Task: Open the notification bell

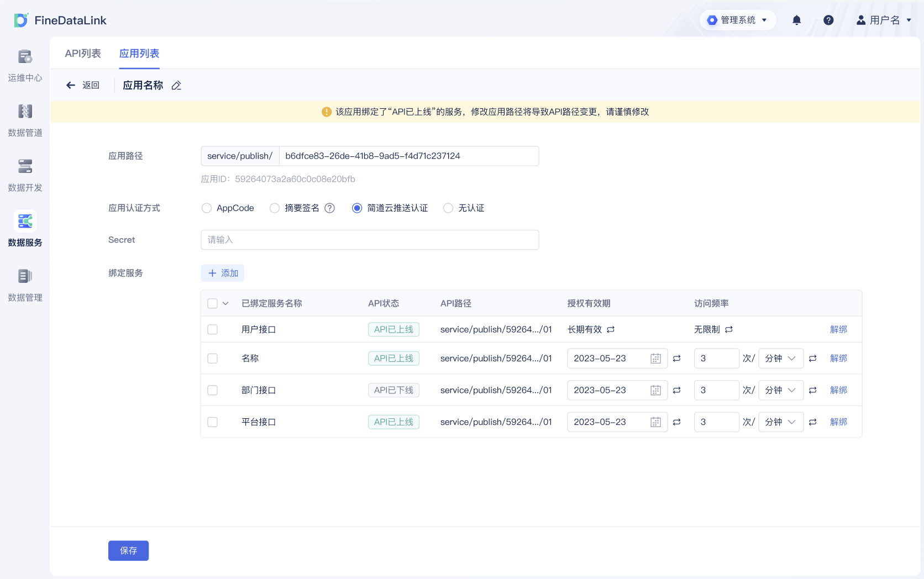Action: click(x=796, y=20)
